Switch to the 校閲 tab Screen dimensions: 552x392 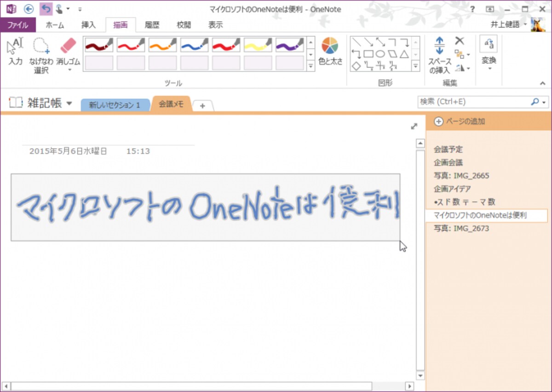(x=184, y=25)
